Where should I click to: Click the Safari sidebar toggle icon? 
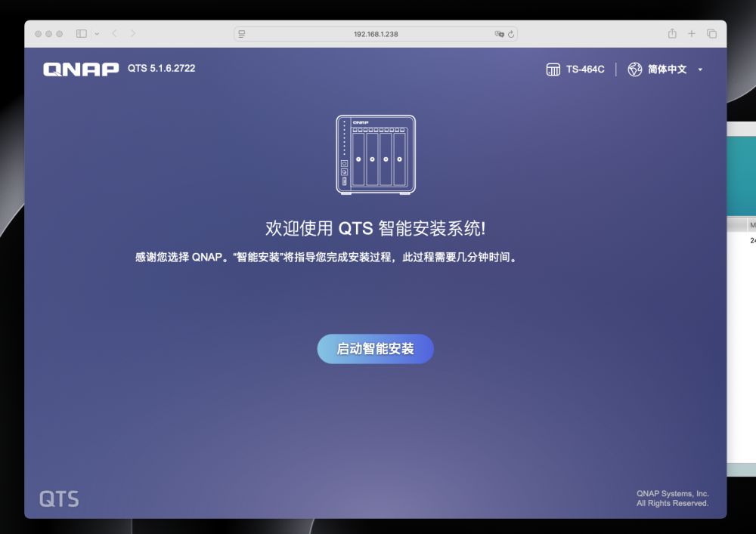click(82, 33)
